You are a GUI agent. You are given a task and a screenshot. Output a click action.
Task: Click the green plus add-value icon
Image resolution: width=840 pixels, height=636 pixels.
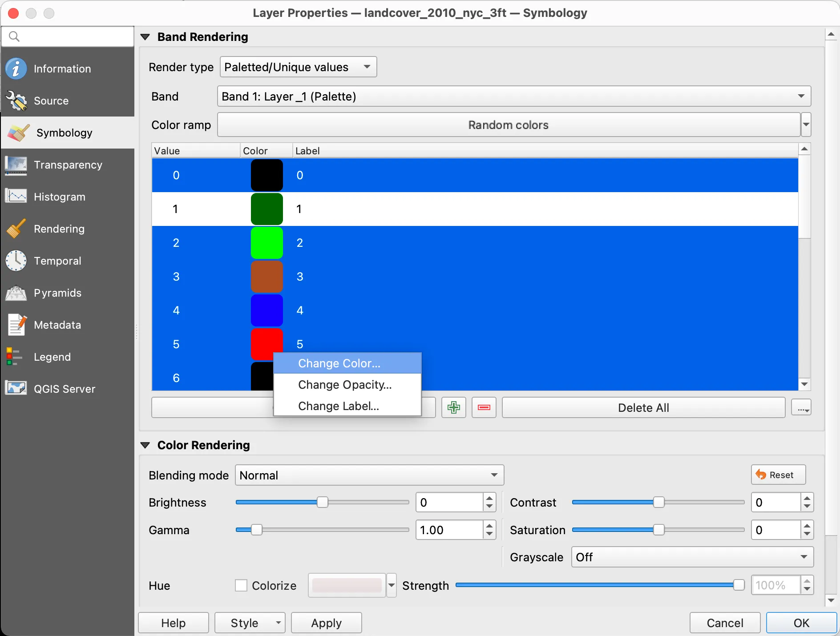tap(453, 407)
